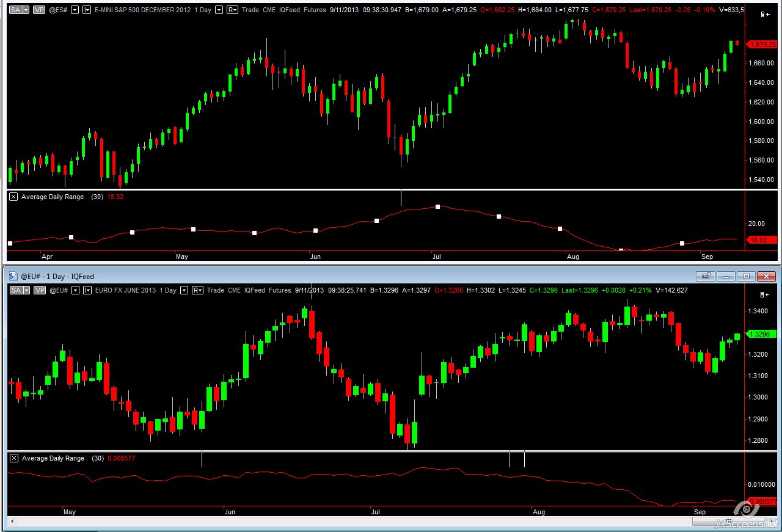Open the symbol dropdown next to @ES#
Image resolution: width=782 pixels, height=532 pixels.
click(x=75, y=10)
